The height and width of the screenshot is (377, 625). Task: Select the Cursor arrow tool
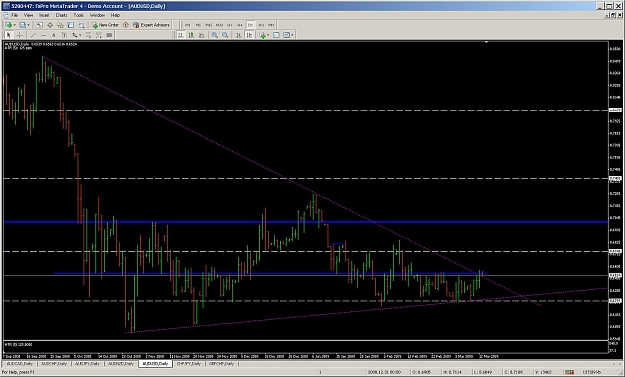click(8, 35)
